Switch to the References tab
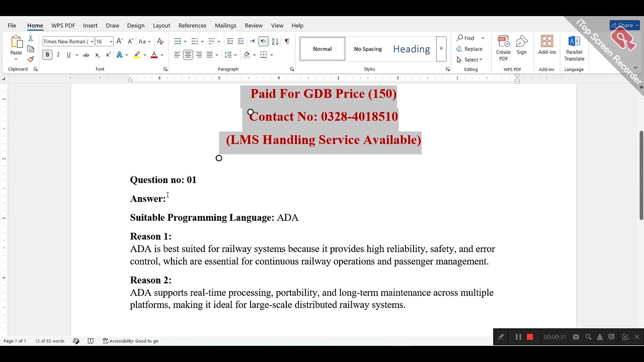Viewport: 644px width, 362px height. point(192,25)
